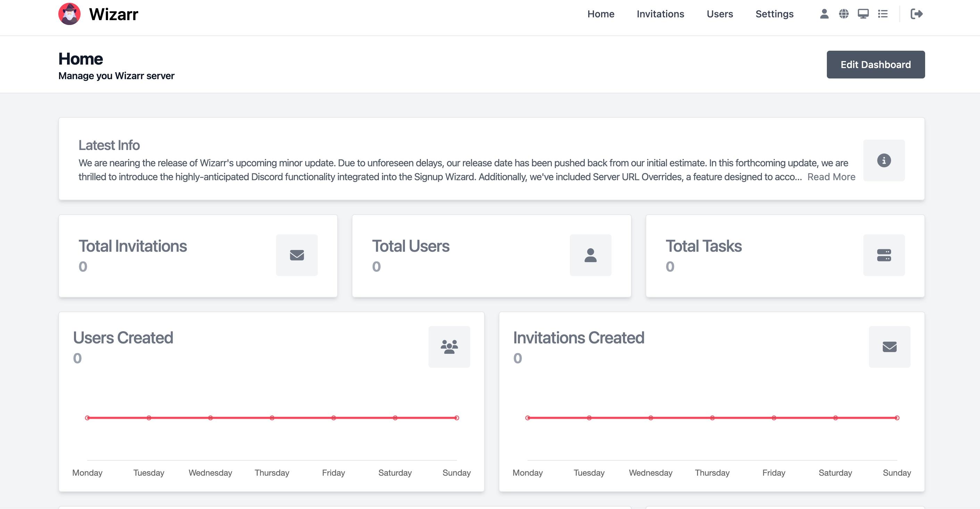Click the info icon in Latest Info

point(884,160)
